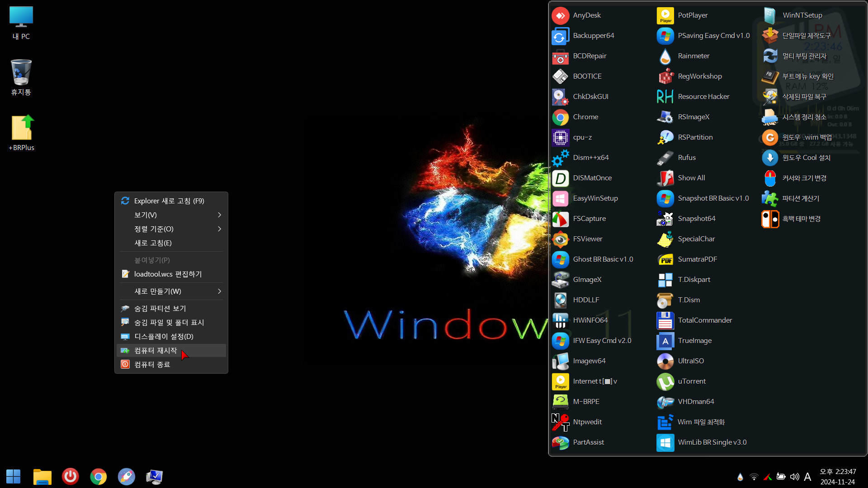Launch AnyDesk from the app panel
868x488 pixels.
[x=576, y=15]
